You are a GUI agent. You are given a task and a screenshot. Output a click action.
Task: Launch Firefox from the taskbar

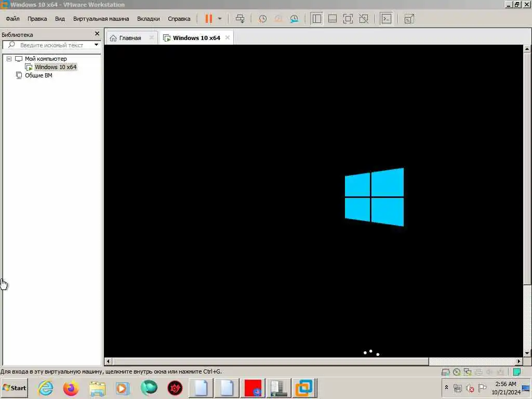point(71,388)
